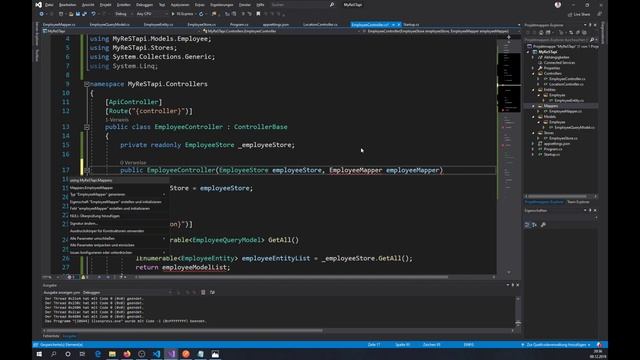Click the editor vertical scrollbar minimap

point(509,155)
